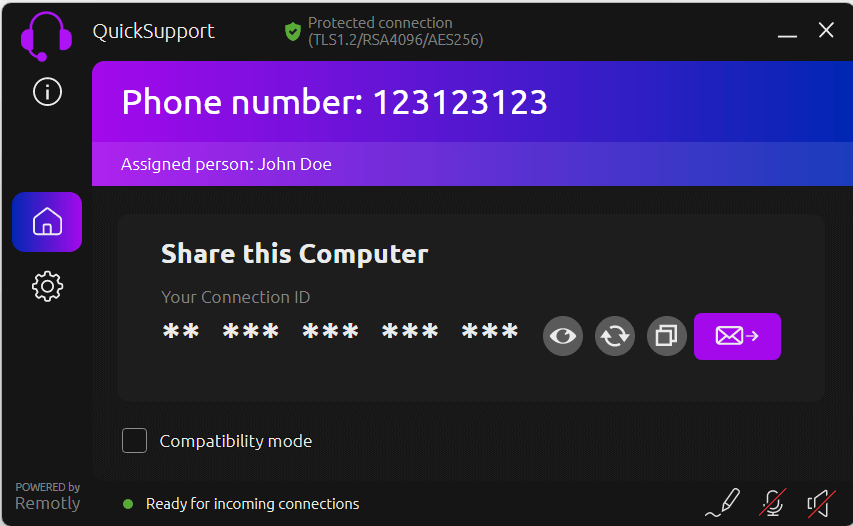853x526 pixels.
Task: Click the green protected connection shield
Action: (x=293, y=32)
